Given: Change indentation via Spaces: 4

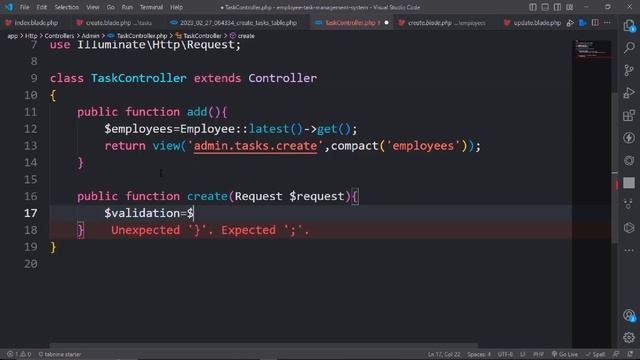Looking at the screenshot, I should [479, 354].
